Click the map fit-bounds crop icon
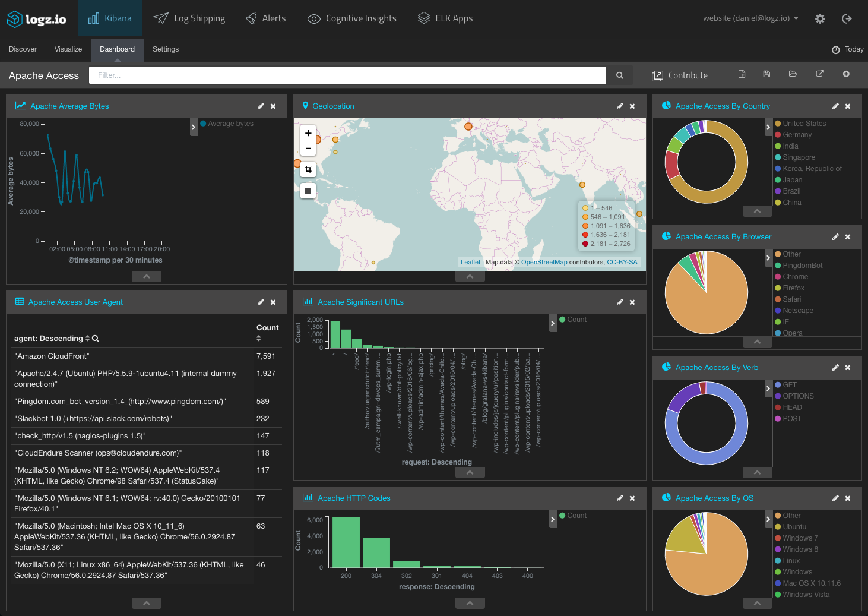868x616 pixels. coord(308,169)
